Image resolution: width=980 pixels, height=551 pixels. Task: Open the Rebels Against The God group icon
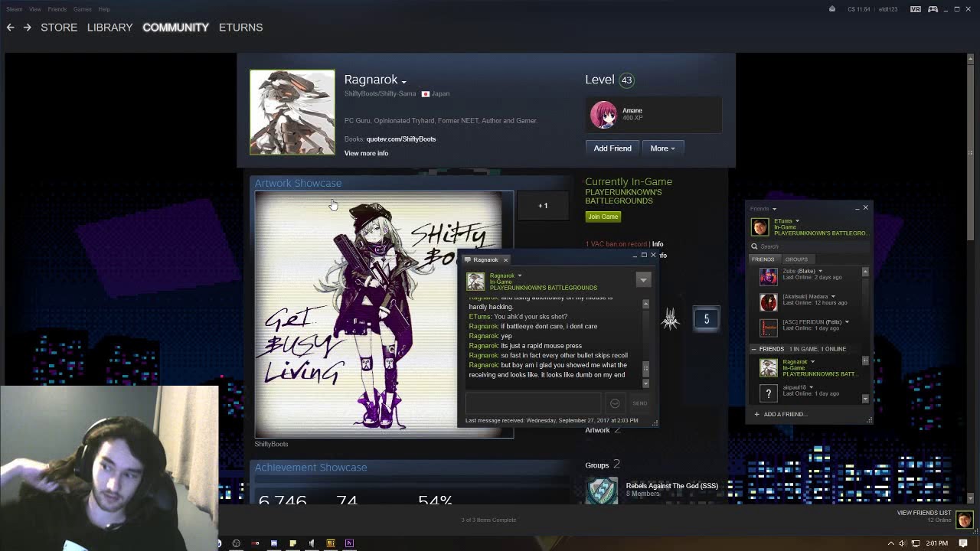[x=602, y=491]
